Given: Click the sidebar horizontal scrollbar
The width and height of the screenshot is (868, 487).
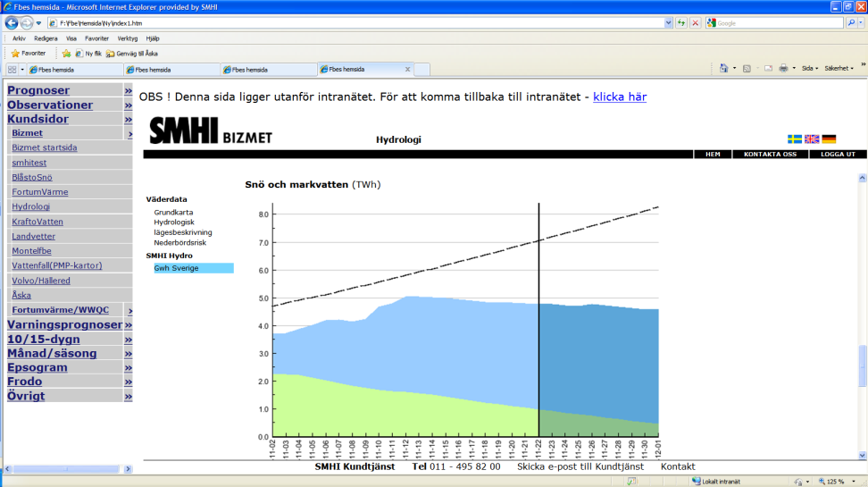Looking at the screenshot, I should pos(68,469).
